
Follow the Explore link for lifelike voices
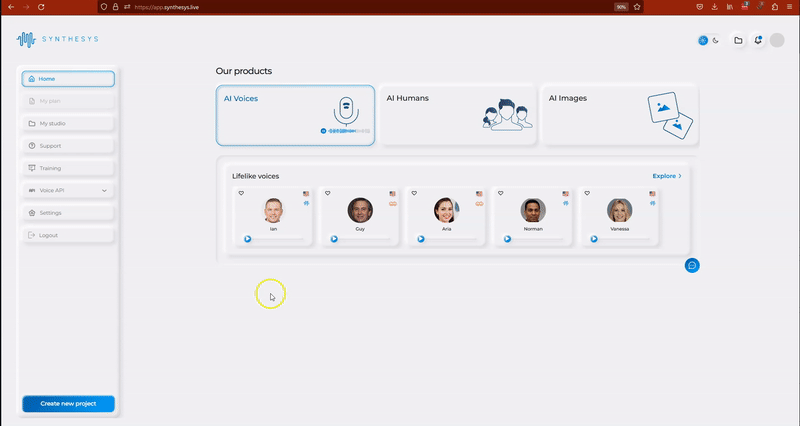(x=667, y=176)
